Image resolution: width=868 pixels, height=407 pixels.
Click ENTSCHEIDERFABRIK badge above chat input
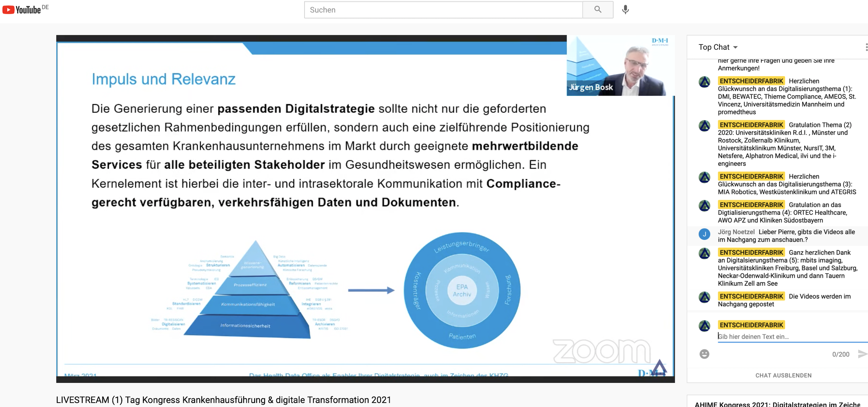pos(751,325)
